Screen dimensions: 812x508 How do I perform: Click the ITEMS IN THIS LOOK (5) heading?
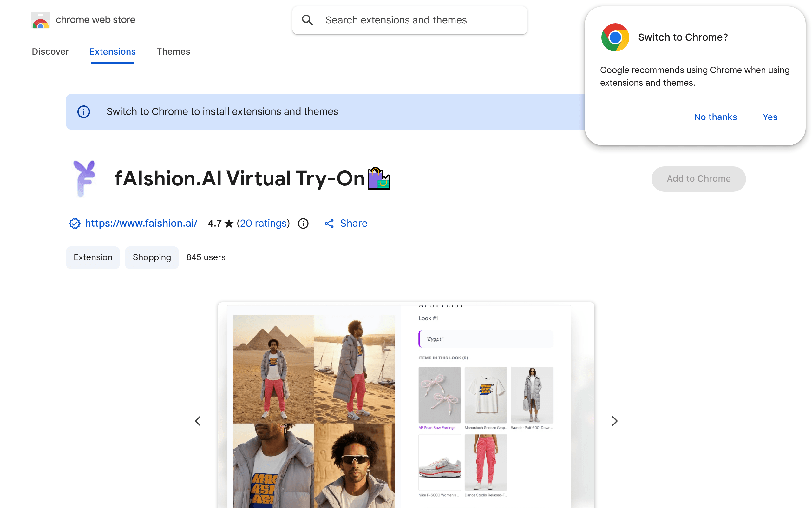443,358
